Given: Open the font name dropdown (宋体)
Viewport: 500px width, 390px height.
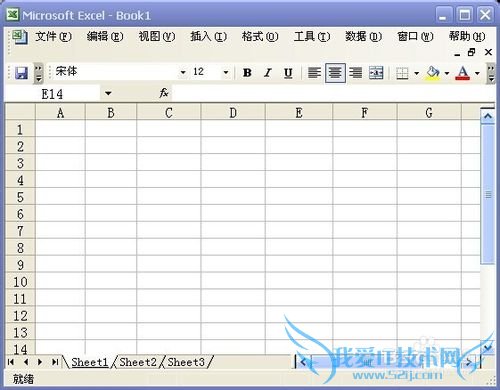Looking at the screenshot, I should [183, 72].
